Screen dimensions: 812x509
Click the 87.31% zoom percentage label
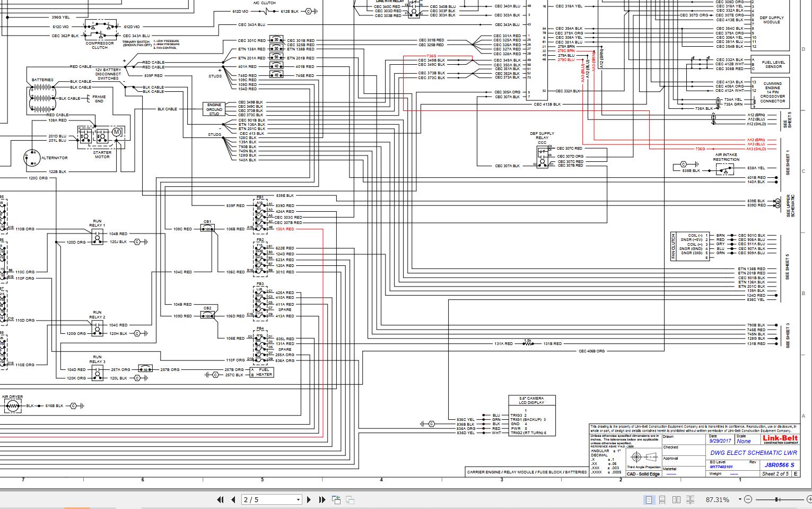(x=716, y=499)
